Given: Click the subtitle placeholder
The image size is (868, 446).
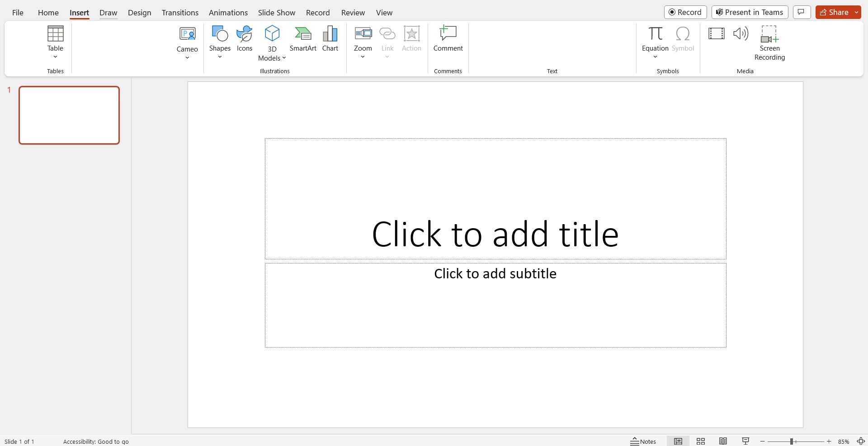Looking at the screenshot, I should pos(495,305).
